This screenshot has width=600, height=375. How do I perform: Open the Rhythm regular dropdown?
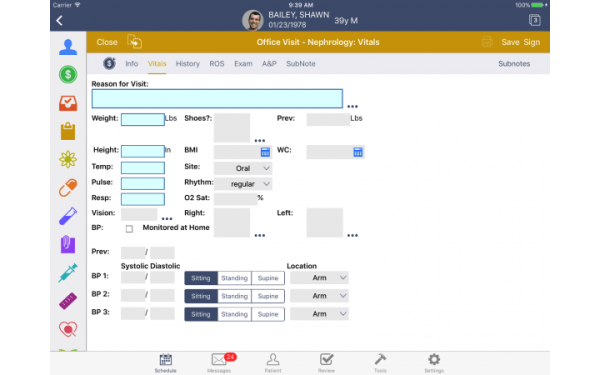[x=243, y=184]
